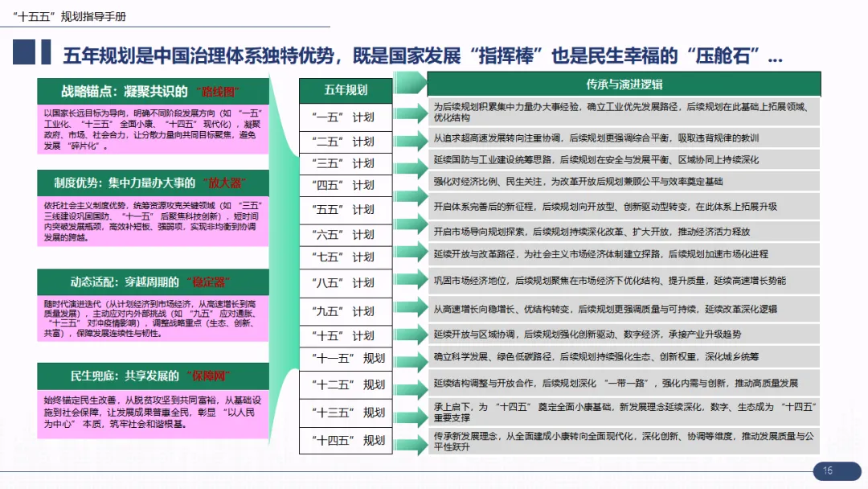Select the "七五"计划 cell
The height and width of the screenshot is (489, 868).
346,257
